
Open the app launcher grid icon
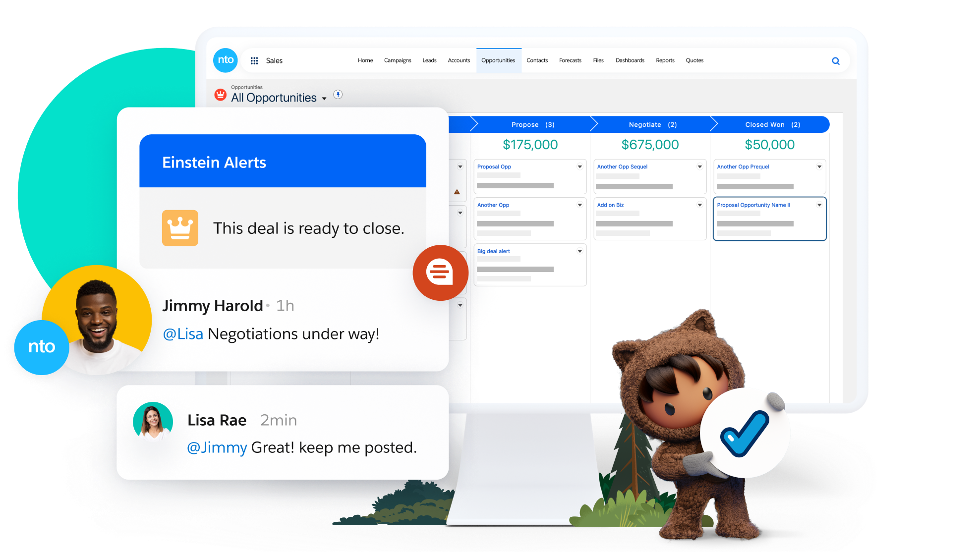click(x=254, y=60)
